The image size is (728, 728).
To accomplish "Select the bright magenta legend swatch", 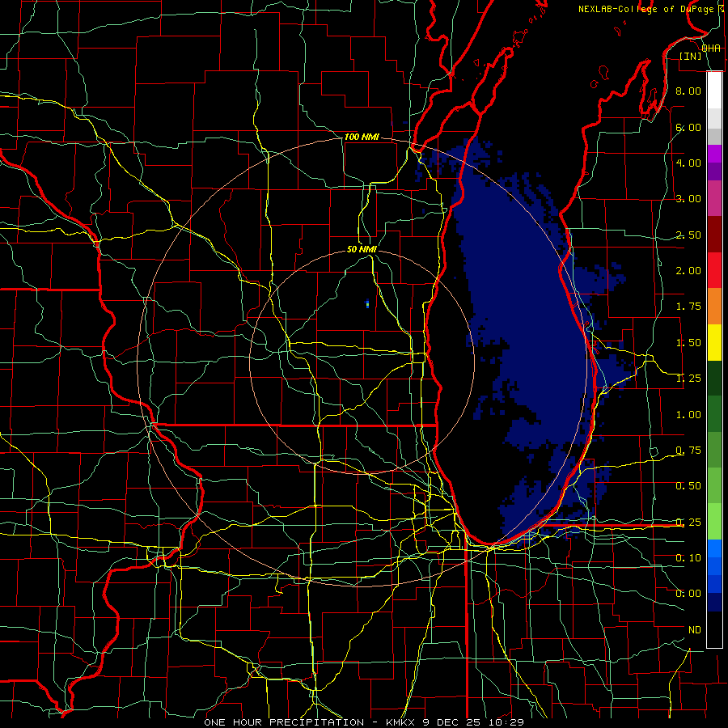I will [714, 154].
